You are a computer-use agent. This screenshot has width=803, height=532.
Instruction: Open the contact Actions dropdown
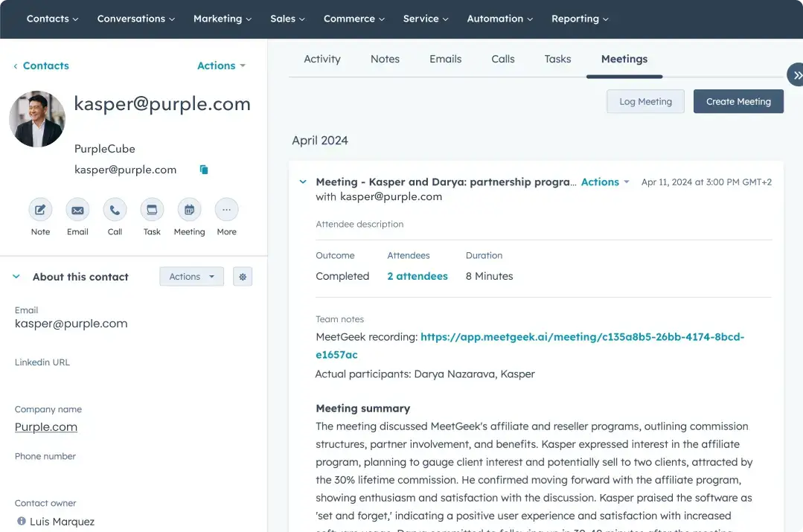tap(220, 65)
